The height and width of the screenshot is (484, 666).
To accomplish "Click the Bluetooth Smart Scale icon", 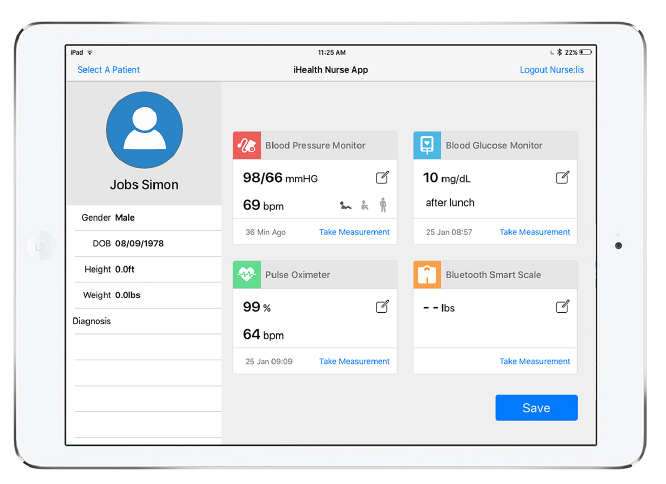I will click(x=428, y=275).
